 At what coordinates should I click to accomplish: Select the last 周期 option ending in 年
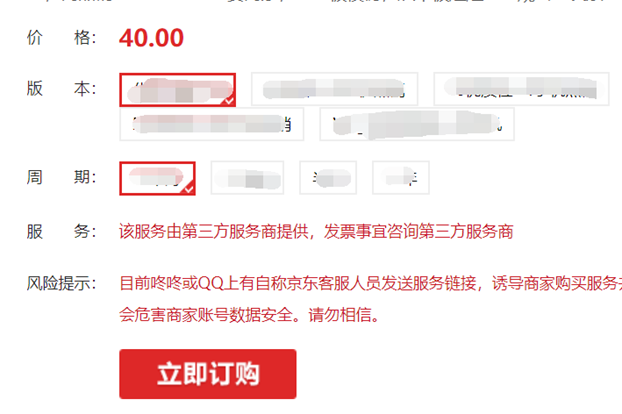point(401,177)
